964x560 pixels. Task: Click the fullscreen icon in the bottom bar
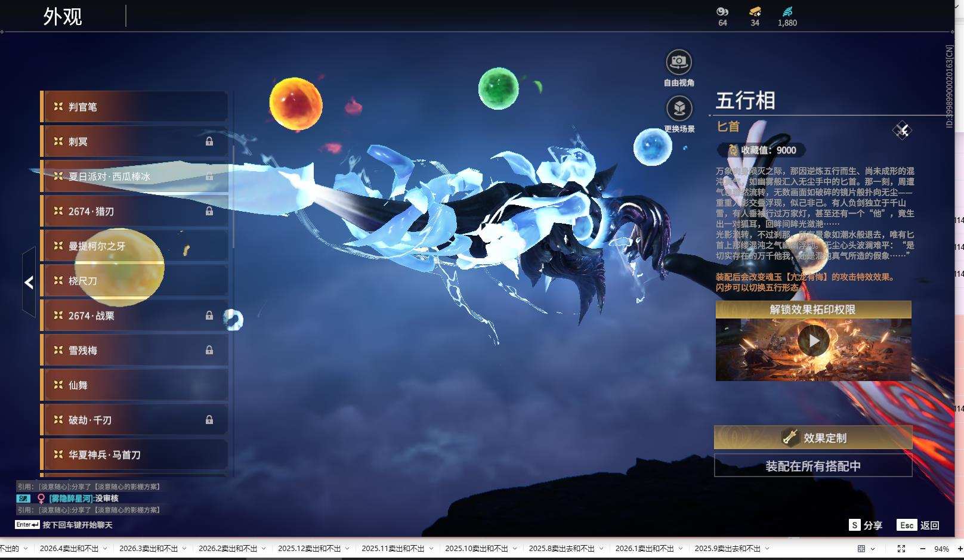(x=901, y=549)
